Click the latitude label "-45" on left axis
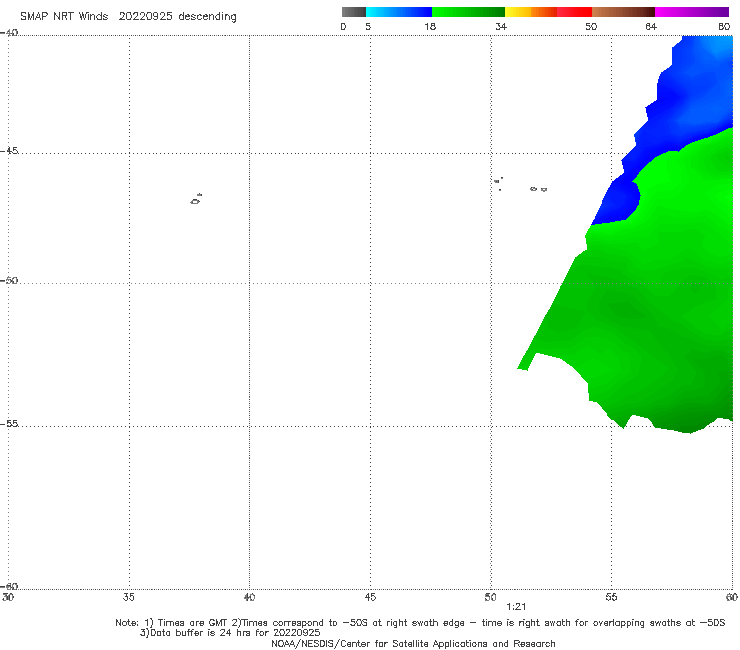 [x=9, y=151]
